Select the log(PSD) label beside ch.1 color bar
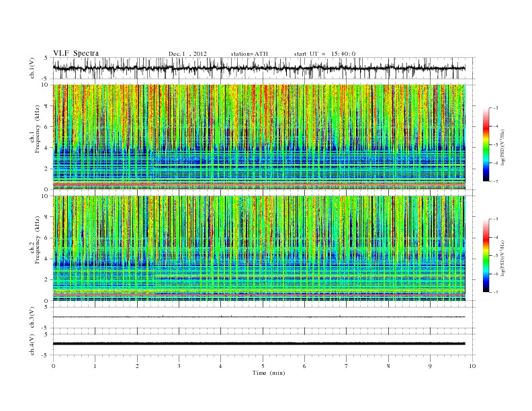The width and height of the screenshot is (532, 411). 503,146
